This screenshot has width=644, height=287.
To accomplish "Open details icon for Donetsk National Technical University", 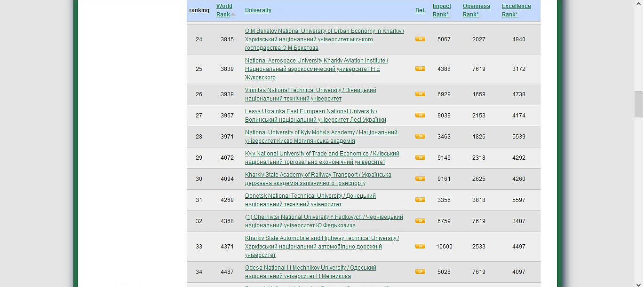I will tap(420, 200).
